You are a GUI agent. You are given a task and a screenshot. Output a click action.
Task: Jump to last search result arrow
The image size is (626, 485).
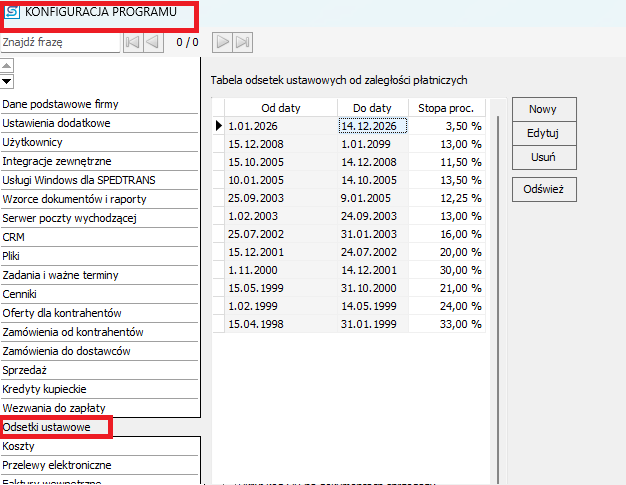coord(242,42)
